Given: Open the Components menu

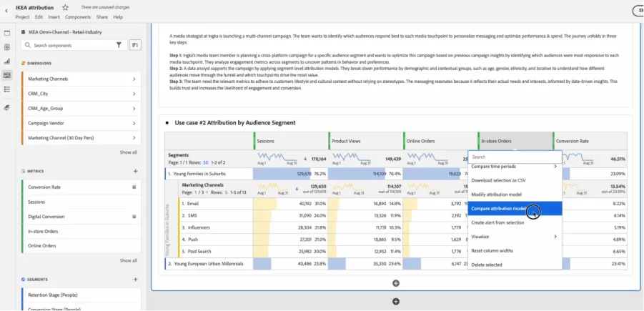Looking at the screenshot, I should (78, 17).
